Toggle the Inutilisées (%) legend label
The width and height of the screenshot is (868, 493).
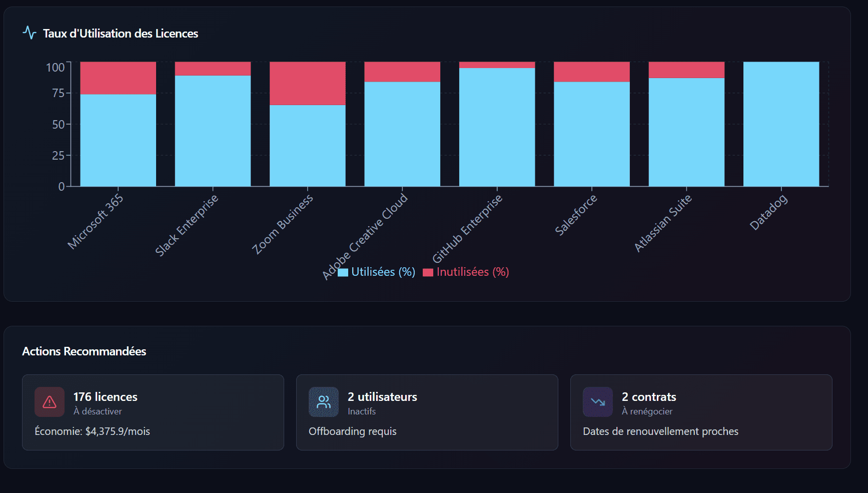(x=472, y=272)
